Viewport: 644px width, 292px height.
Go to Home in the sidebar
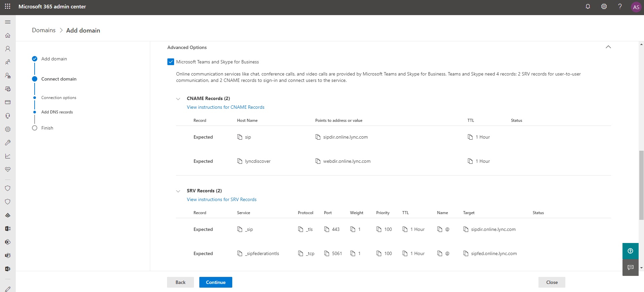pyautogui.click(x=8, y=35)
